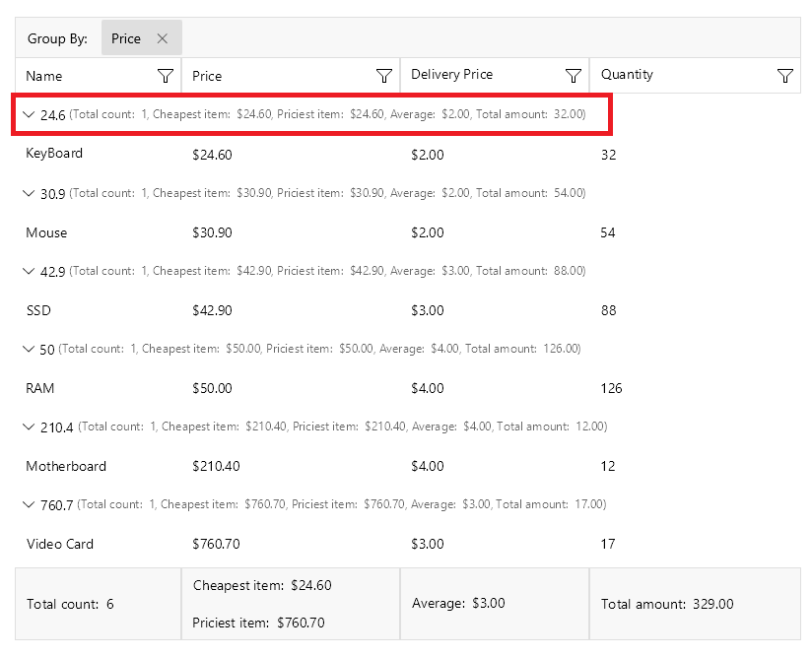The width and height of the screenshot is (812, 657).
Task: Remove the Price grouping with X
Action: pyautogui.click(x=163, y=39)
